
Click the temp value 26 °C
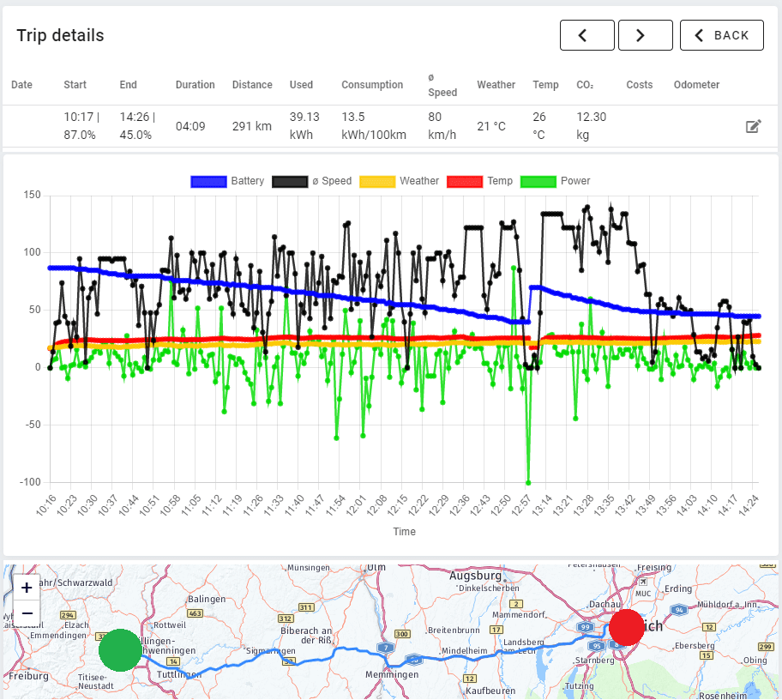(x=539, y=126)
